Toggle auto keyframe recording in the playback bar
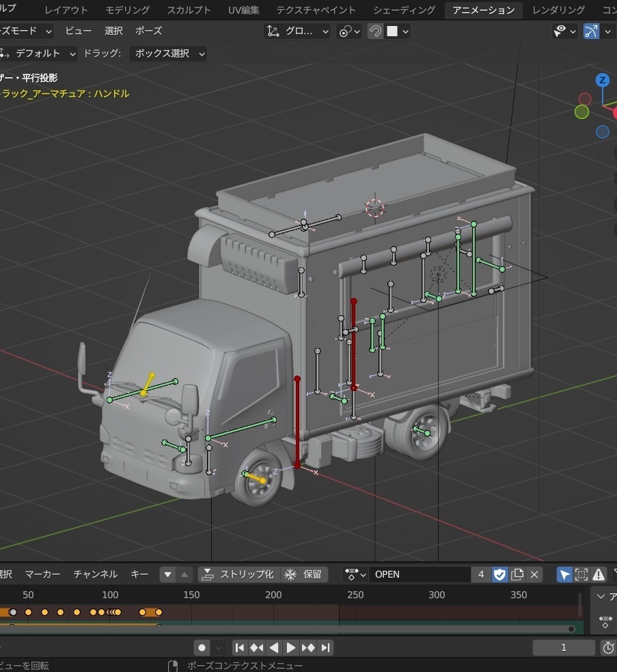617x672 pixels. coord(202,647)
